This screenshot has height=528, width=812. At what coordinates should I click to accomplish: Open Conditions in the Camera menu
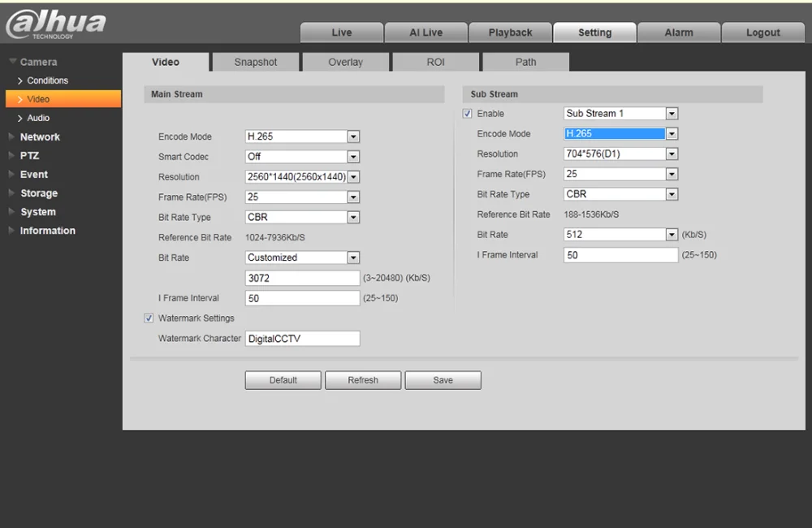tap(42, 80)
